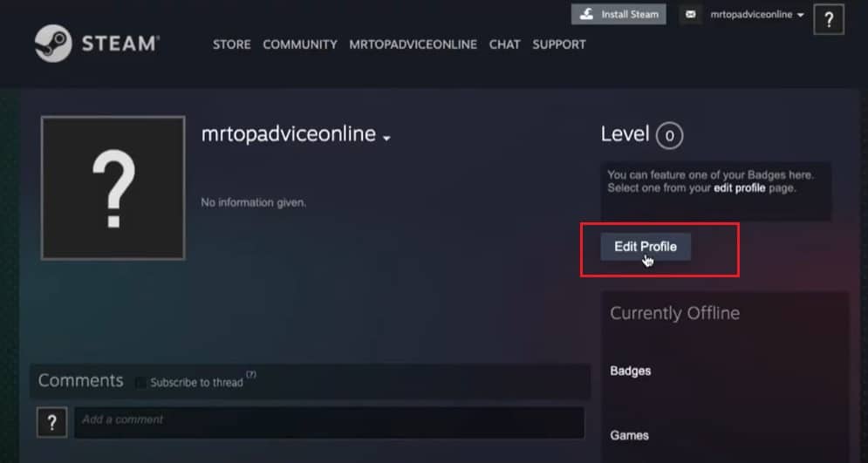Open the Games link
The width and height of the screenshot is (868, 463).
click(630, 435)
